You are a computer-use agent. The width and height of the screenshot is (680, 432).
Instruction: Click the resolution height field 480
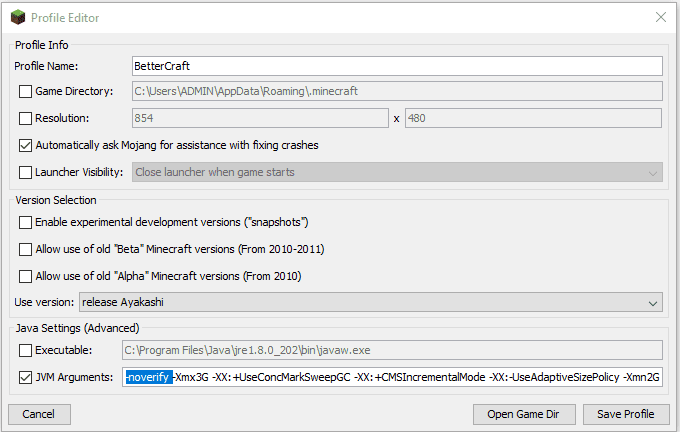click(x=533, y=118)
